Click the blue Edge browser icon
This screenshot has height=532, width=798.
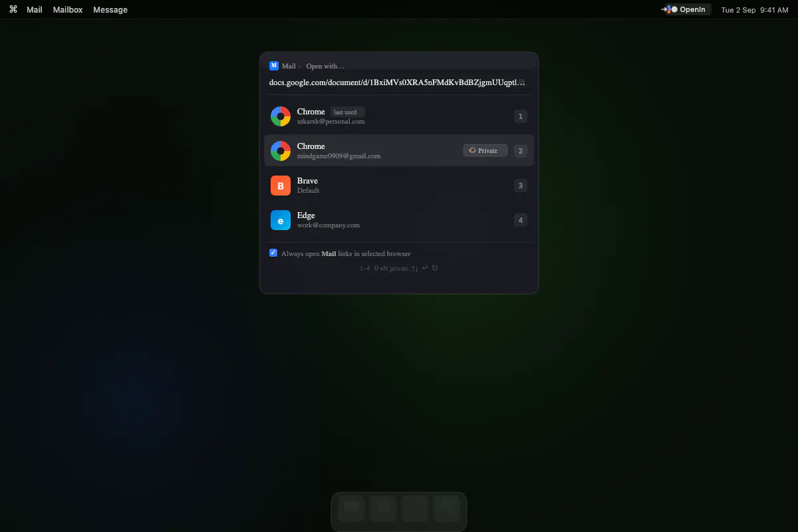tap(281, 220)
